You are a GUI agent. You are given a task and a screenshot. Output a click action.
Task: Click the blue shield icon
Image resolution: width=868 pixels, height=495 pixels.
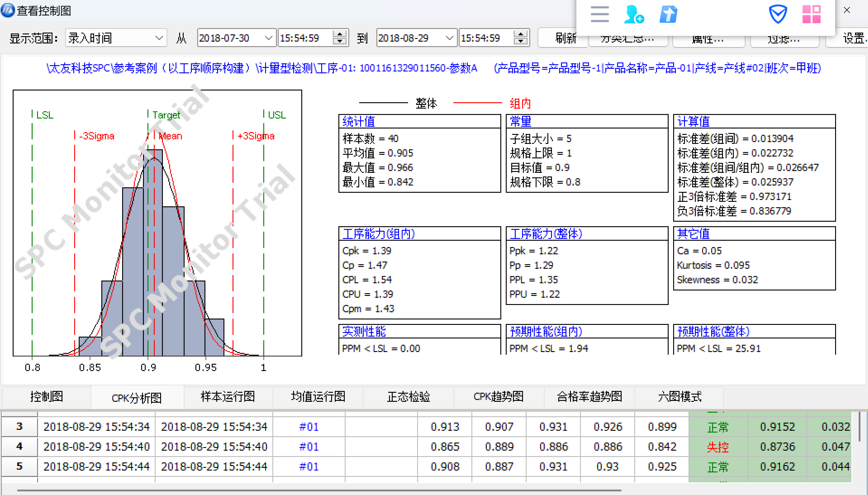778,14
